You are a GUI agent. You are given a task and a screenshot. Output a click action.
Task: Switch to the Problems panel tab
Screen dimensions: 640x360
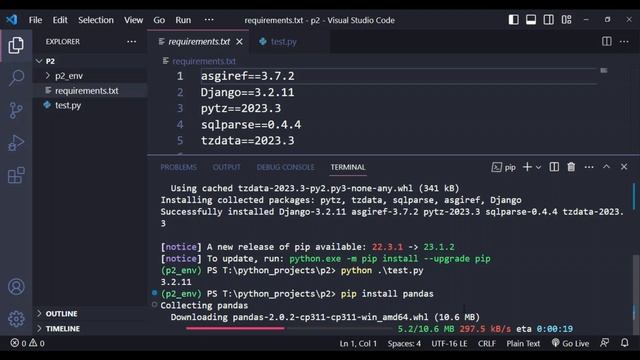point(178,167)
